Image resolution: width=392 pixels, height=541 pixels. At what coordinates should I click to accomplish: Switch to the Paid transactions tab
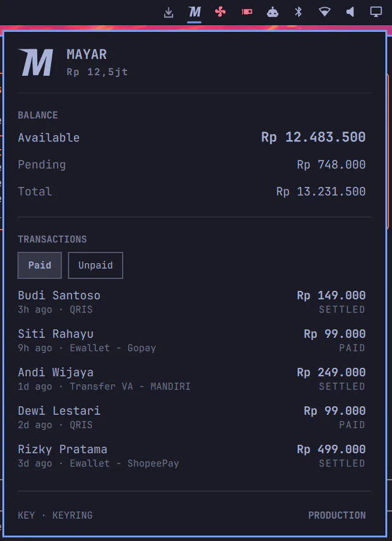click(40, 265)
